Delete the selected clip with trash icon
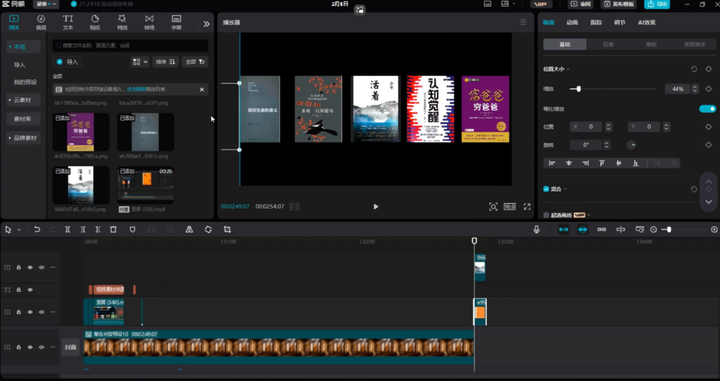This screenshot has width=720, height=381. coord(113,230)
